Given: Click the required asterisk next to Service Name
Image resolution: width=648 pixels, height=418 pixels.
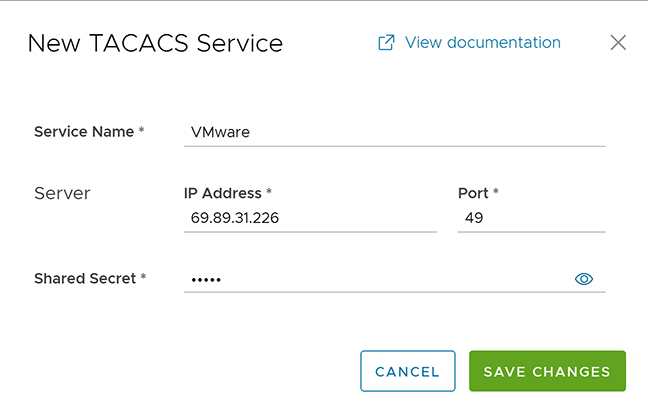Looking at the screenshot, I should tap(141, 131).
